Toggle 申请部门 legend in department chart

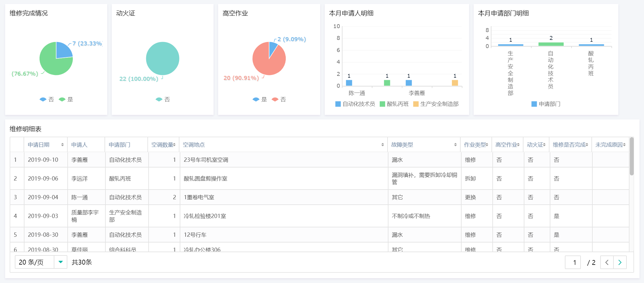546,104
